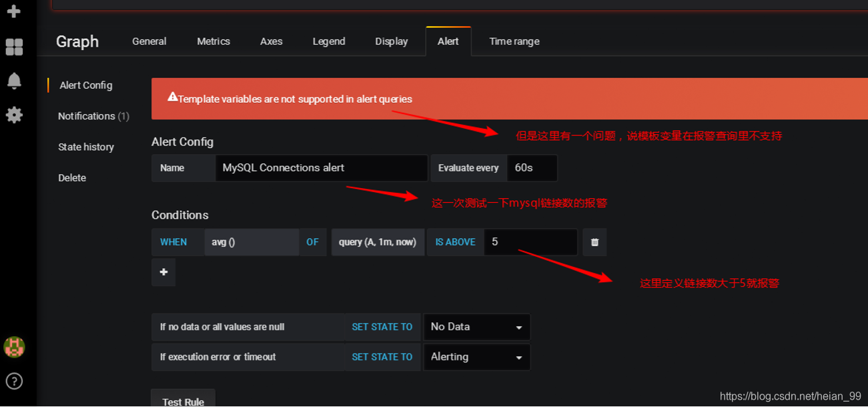Click the alert Name input field
Screen dimensions: 868x409
pyautogui.click(x=322, y=168)
